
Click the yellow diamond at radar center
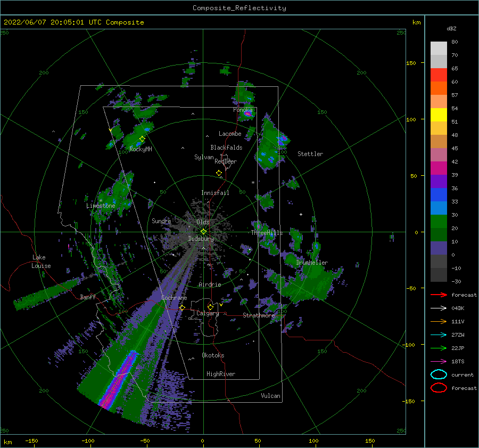(x=203, y=232)
